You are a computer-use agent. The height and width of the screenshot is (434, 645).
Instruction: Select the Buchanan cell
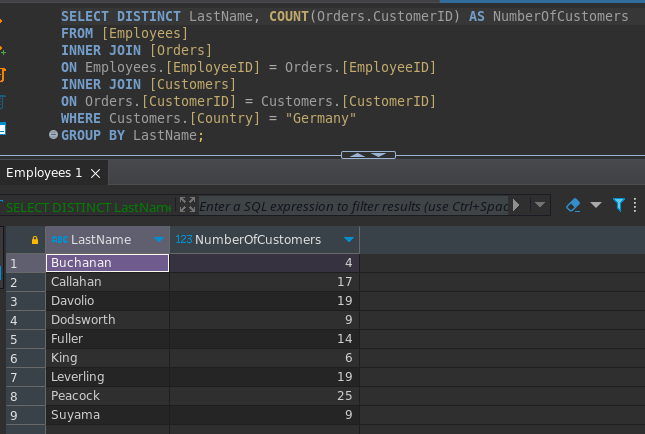pyautogui.click(x=107, y=263)
